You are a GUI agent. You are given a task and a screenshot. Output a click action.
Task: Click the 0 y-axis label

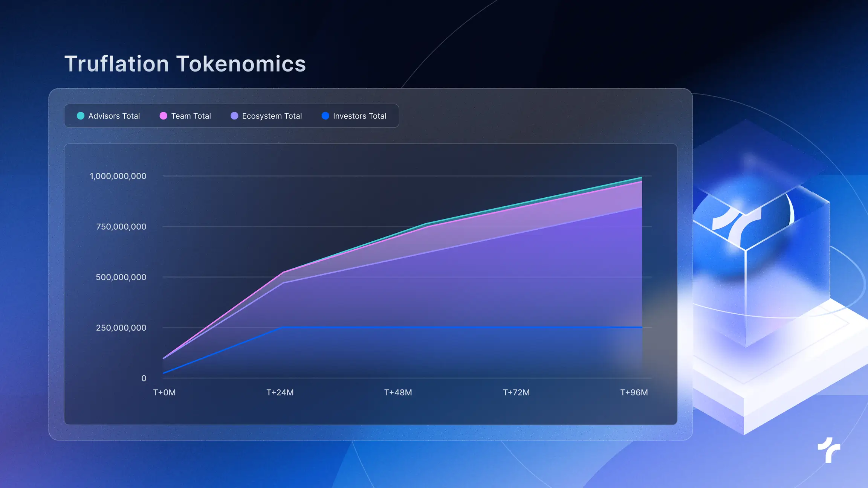coord(144,378)
